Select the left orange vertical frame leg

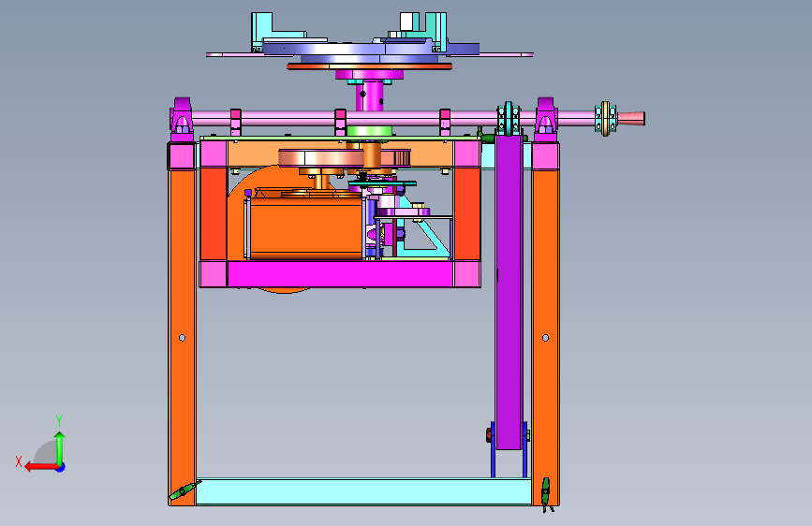(182, 337)
